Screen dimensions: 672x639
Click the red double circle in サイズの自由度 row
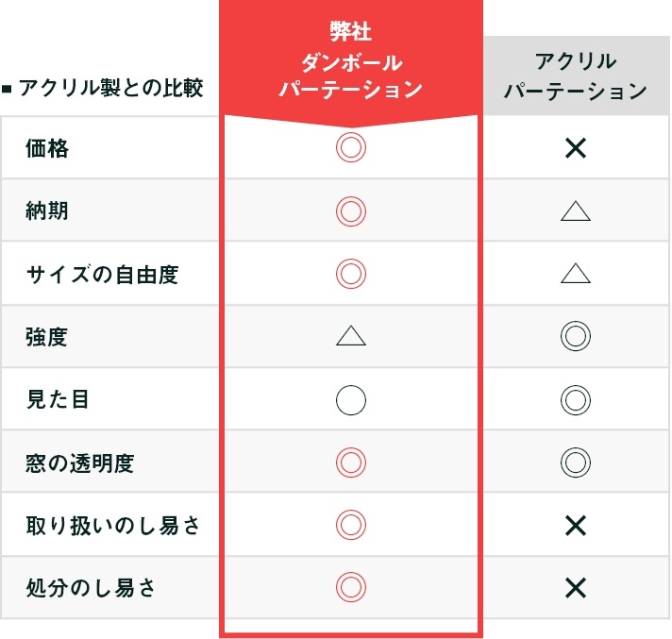click(x=350, y=274)
